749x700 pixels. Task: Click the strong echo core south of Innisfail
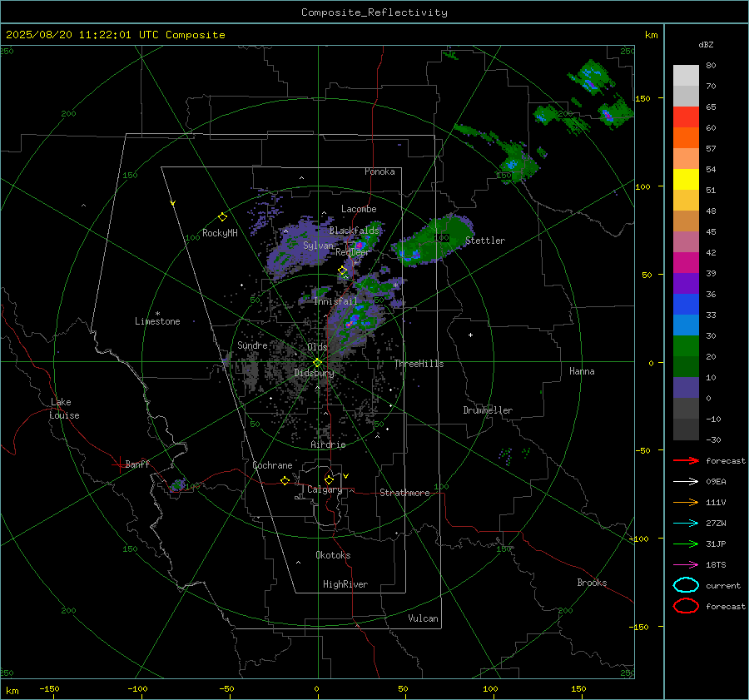354,320
